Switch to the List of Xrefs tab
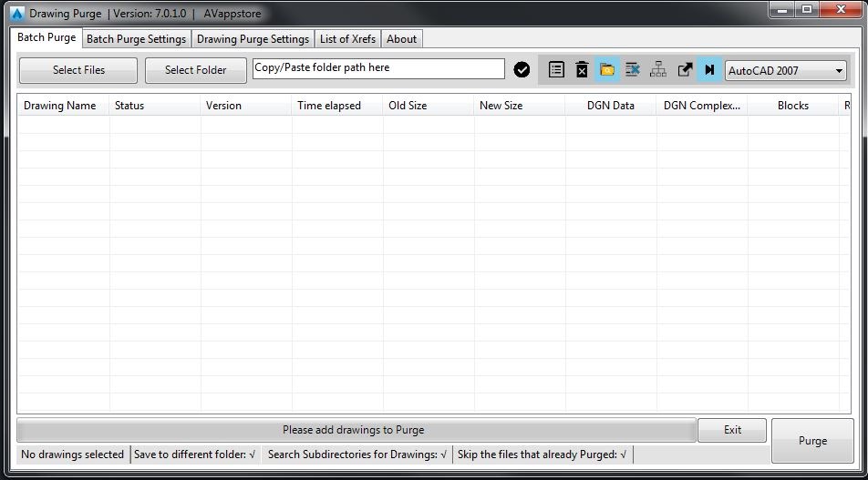The height and width of the screenshot is (480, 868). click(347, 39)
